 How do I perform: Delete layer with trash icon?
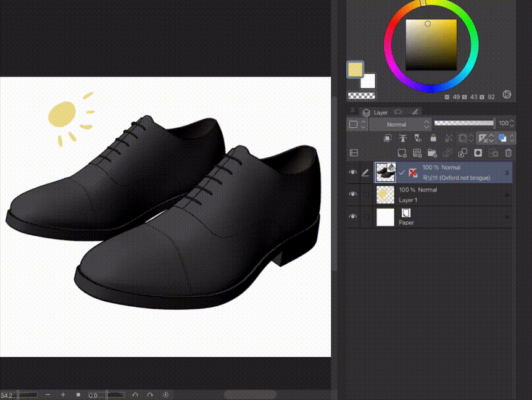509,153
